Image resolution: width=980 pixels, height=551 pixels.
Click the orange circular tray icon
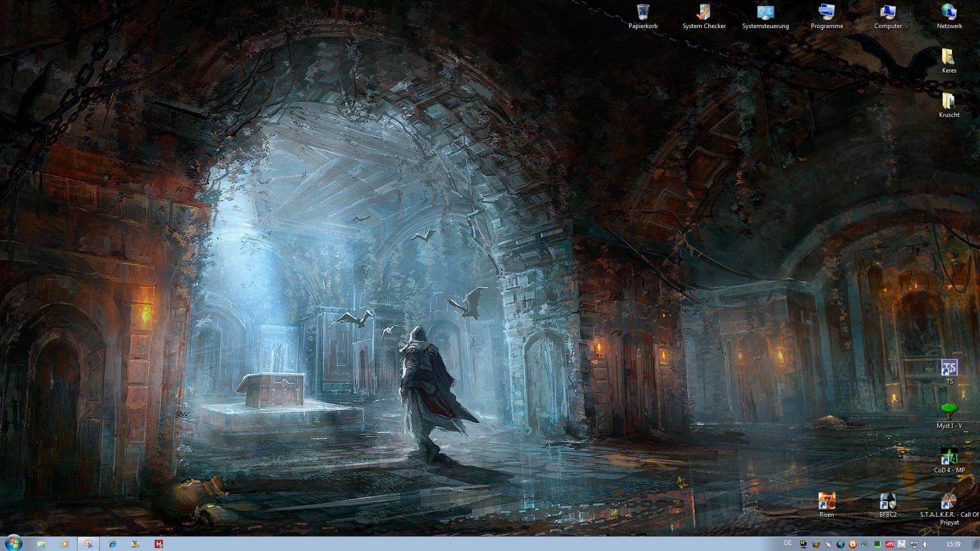pos(853,544)
